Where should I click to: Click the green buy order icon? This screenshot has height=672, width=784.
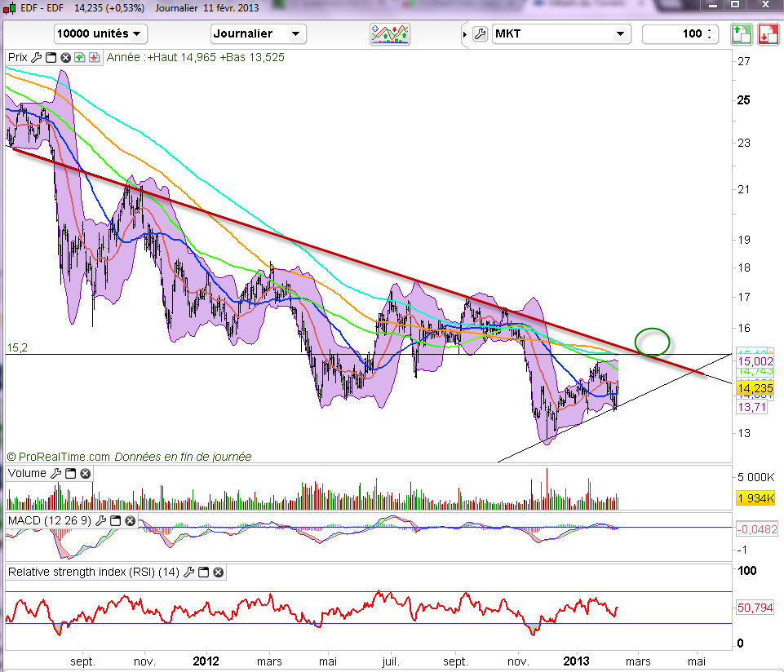coord(741,34)
